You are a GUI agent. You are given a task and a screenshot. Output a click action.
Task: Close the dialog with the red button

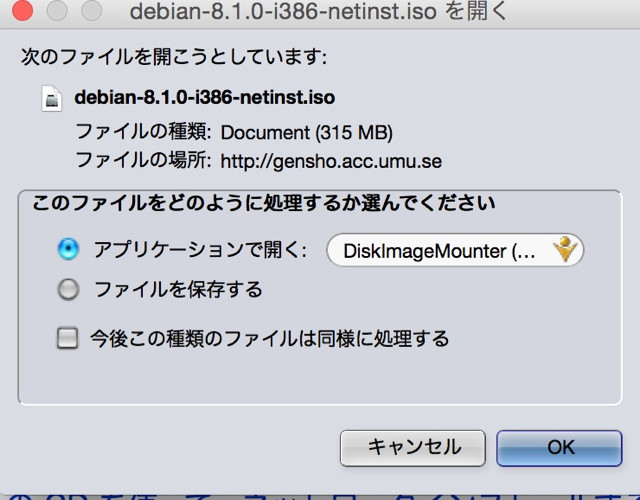point(22,10)
